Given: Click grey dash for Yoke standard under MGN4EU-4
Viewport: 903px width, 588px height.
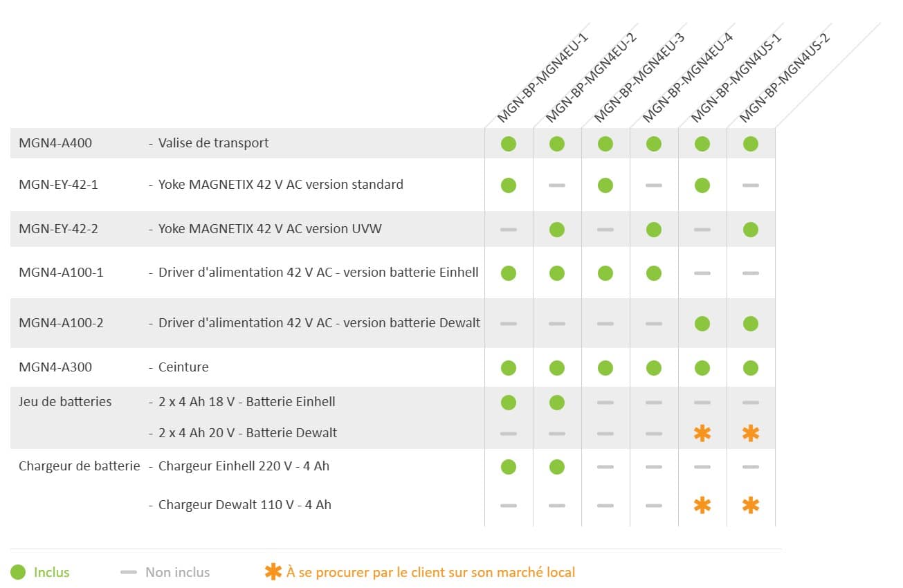Looking at the screenshot, I should [654, 185].
